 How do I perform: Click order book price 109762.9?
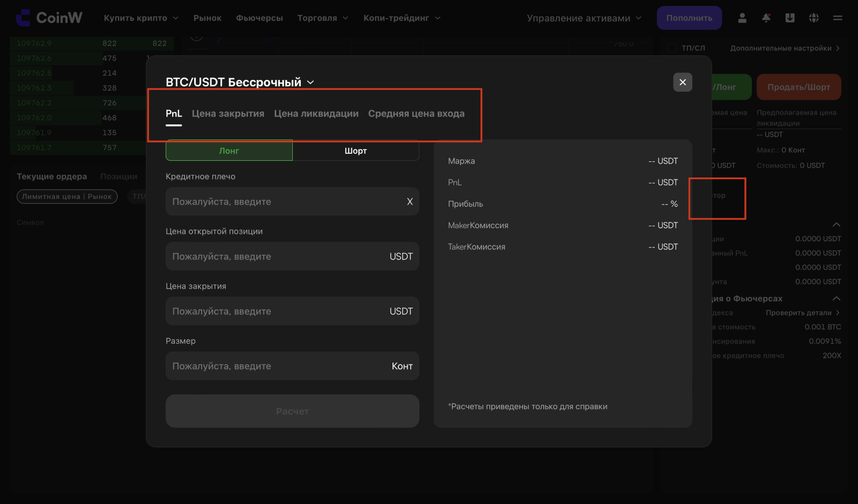(x=34, y=43)
